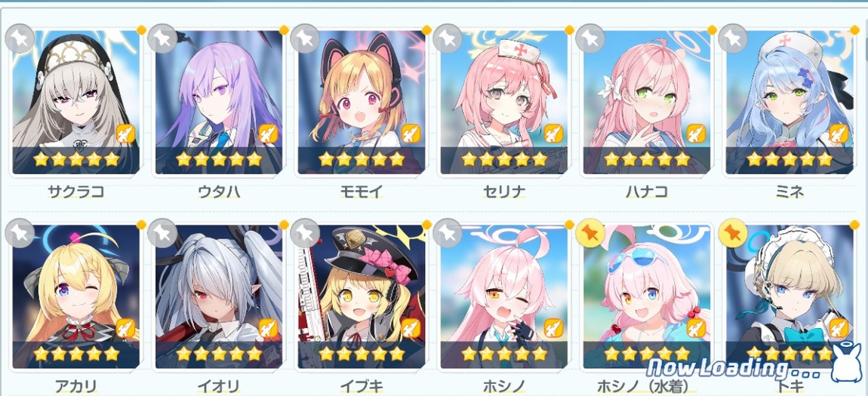
Task: Click the five-star rating on モモイ
Action: click(x=362, y=160)
